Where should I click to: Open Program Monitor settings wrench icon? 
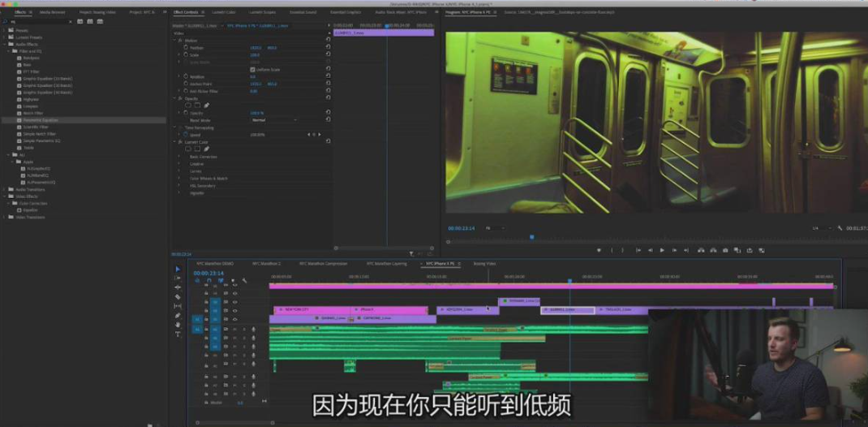[x=840, y=228]
